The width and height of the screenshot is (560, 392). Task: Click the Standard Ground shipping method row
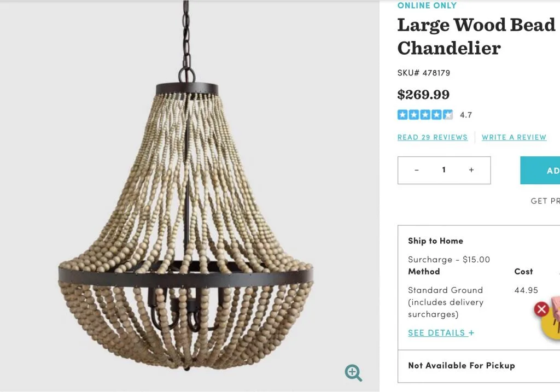click(479, 302)
